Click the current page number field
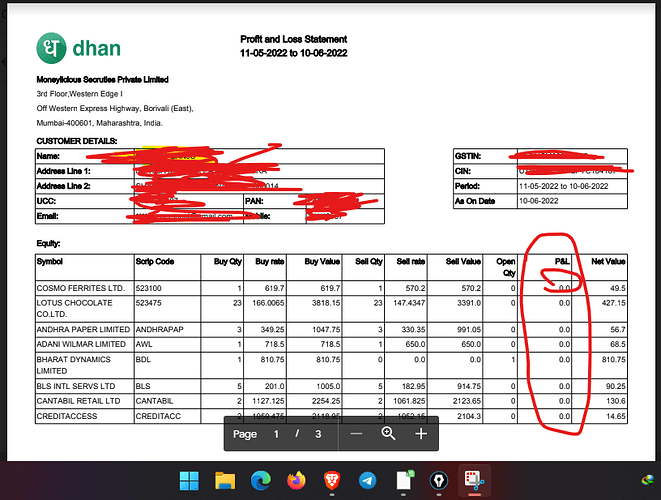Screen dimensions: 661x500 click(276, 434)
